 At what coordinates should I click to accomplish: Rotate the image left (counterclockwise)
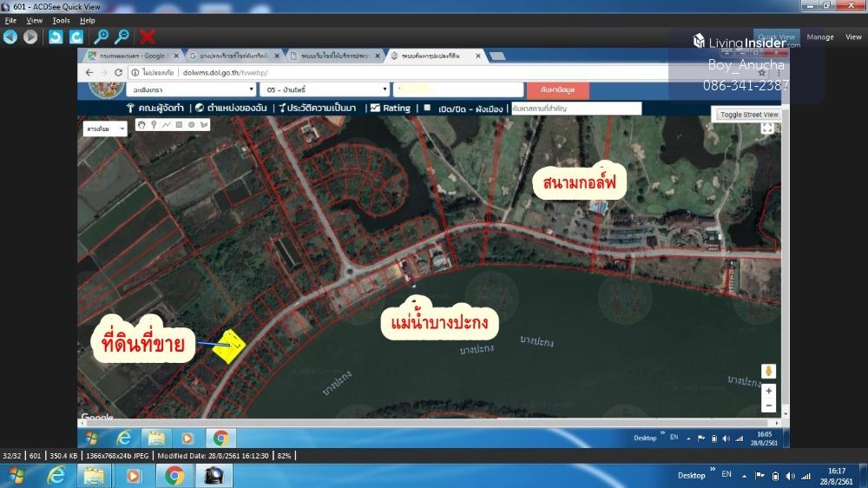[56, 36]
